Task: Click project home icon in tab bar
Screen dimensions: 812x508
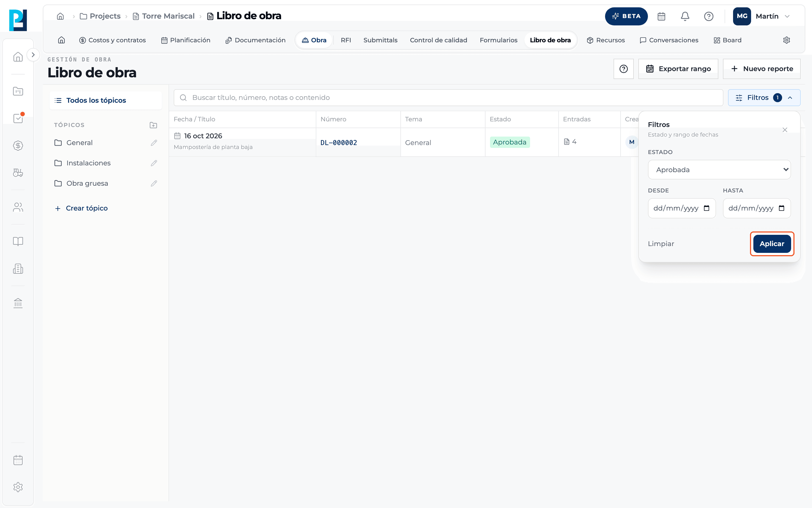Action: pyautogui.click(x=61, y=40)
